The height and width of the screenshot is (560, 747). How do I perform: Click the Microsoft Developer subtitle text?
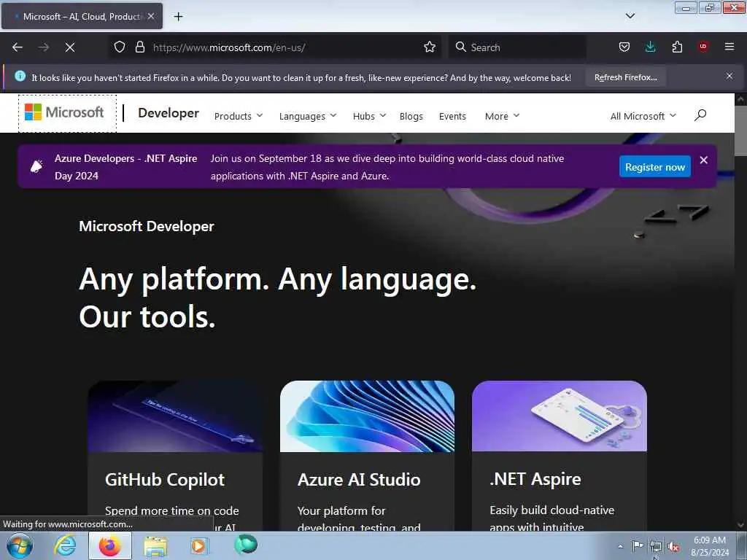click(147, 226)
